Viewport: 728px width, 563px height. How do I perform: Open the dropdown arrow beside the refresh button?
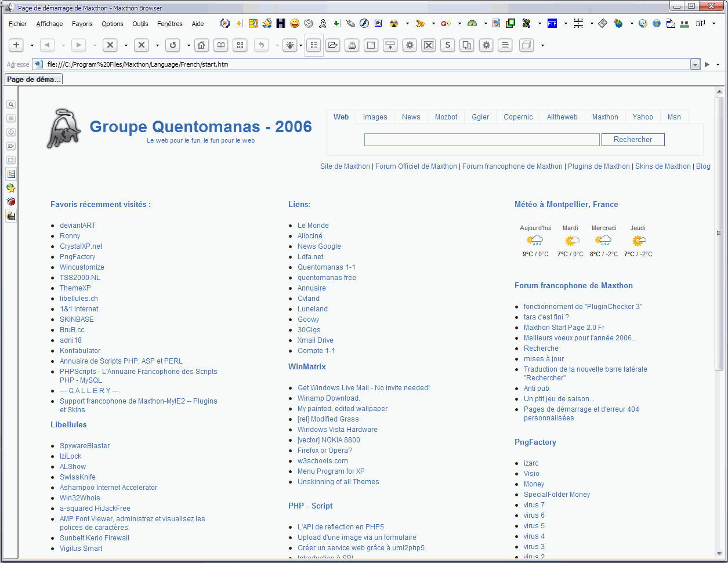click(x=188, y=45)
